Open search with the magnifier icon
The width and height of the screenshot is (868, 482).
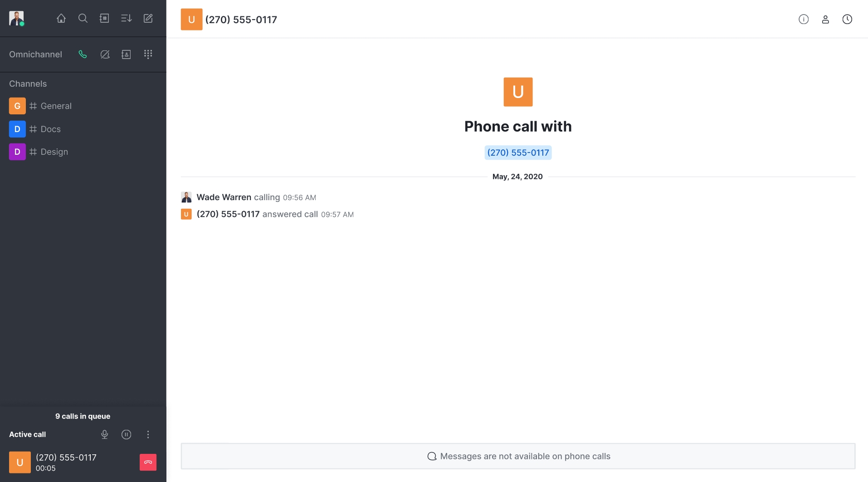coord(83,18)
